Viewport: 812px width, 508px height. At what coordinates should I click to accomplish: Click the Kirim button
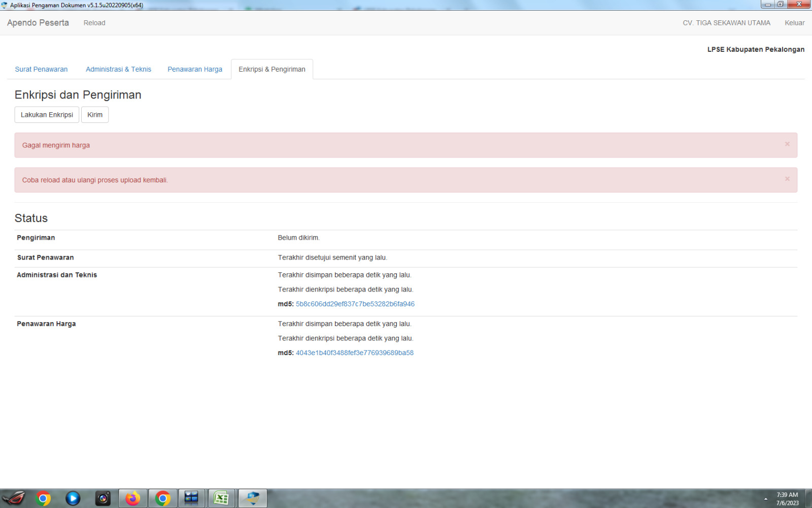tap(95, 115)
